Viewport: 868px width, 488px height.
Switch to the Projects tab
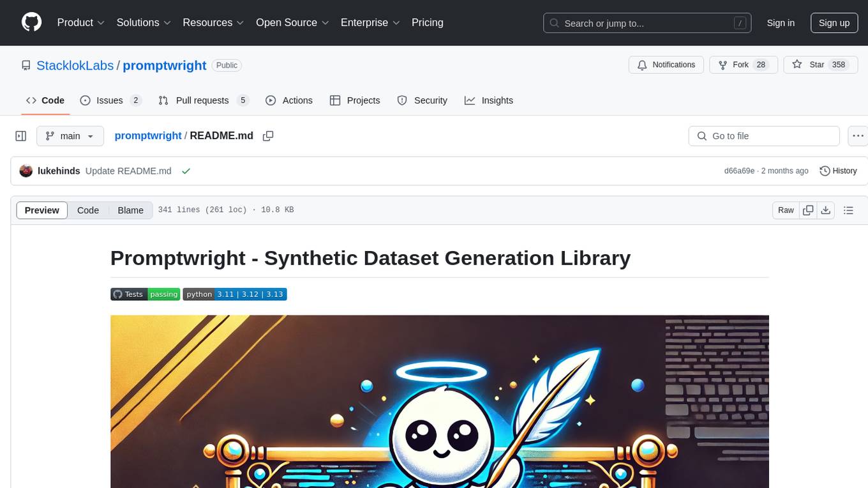355,100
